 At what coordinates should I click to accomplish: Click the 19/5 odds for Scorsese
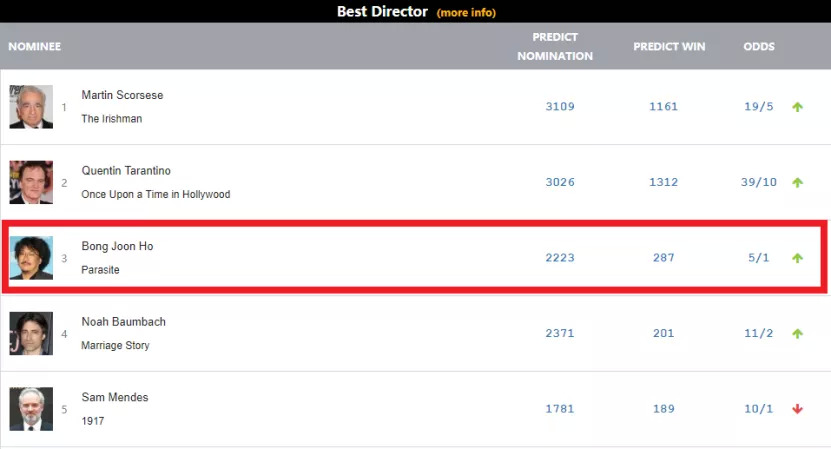point(759,107)
